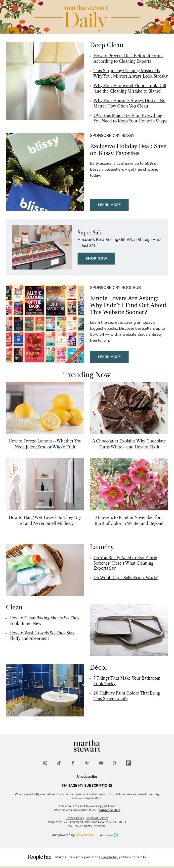
Task: Open the TikTok icon in footer
Action: [x=59, y=763]
